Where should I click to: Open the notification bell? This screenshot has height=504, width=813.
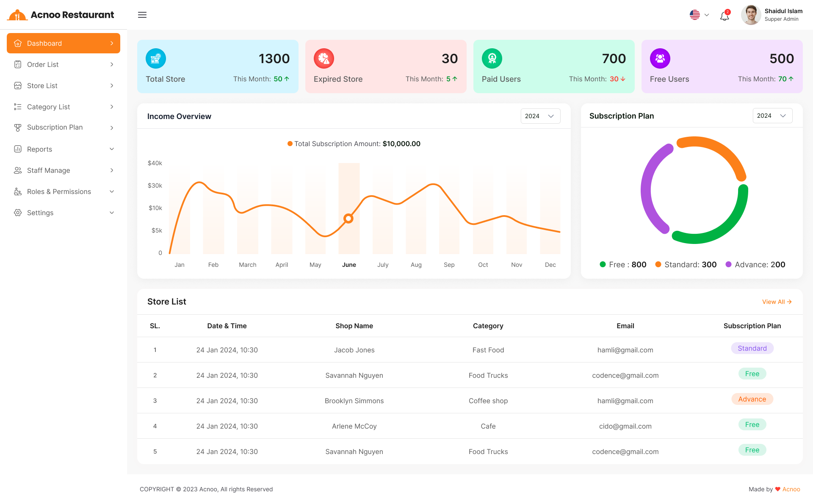[x=725, y=16]
